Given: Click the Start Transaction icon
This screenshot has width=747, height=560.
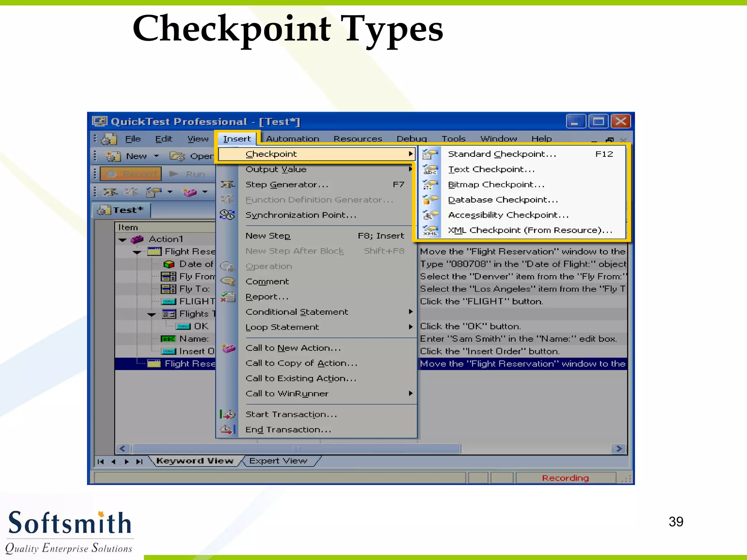Looking at the screenshot, I should coord(228,414).
